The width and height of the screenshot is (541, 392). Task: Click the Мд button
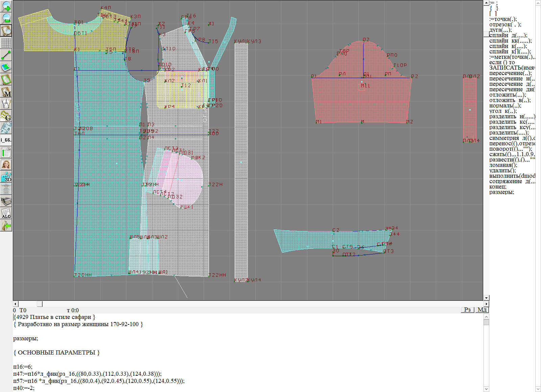click(482, 310)
